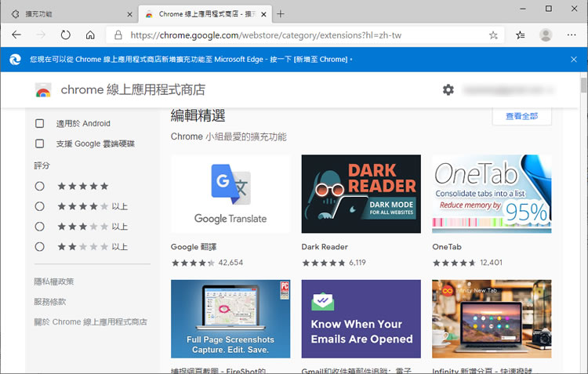Add this page to favorites (star)
Image resolution: width=588 pixels, height=374 pixels.
tap(493, 35)
